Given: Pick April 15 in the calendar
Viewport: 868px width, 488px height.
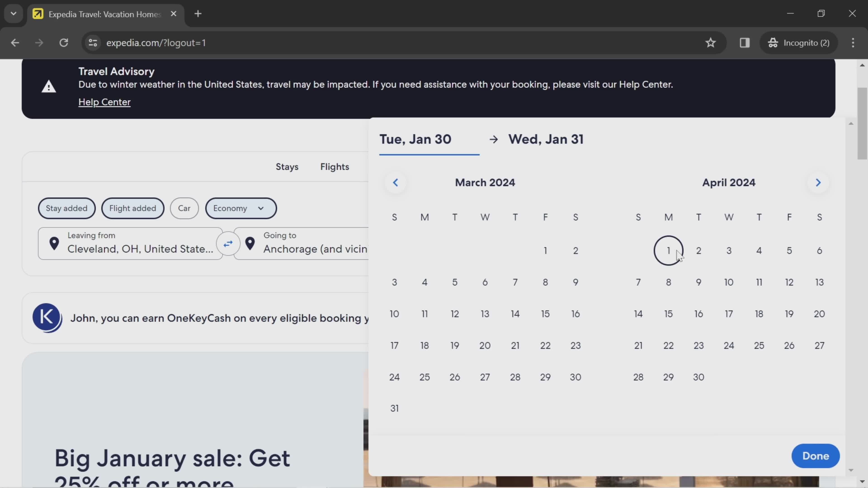Looking at the screenshot, I should [x=669, y=314].
